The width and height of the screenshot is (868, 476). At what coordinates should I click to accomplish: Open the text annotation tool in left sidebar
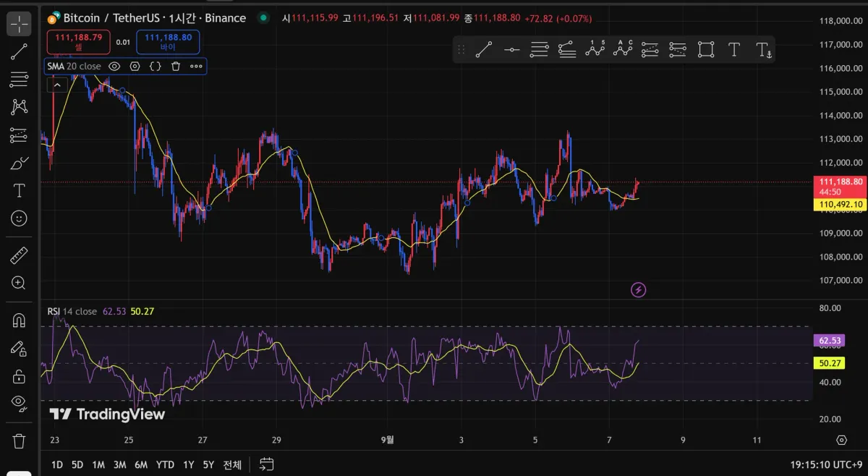[x=19, y=191]
